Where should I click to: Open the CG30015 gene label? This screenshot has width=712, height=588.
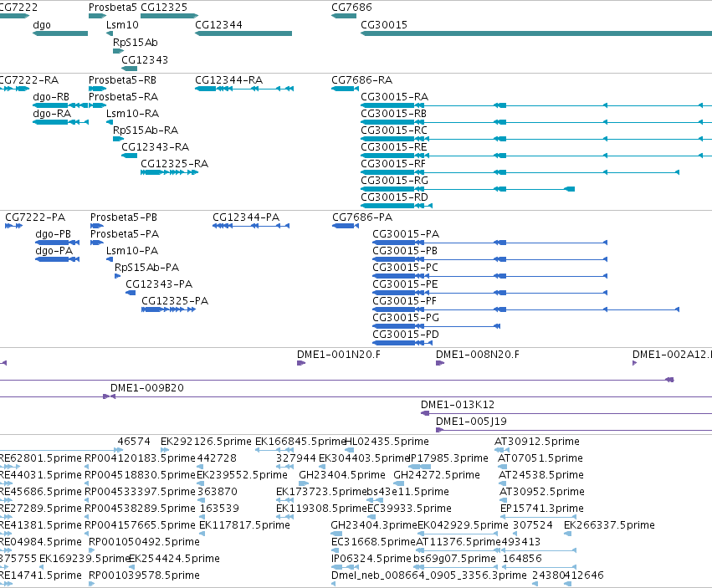pyautogui.click(x=384, y=25)
